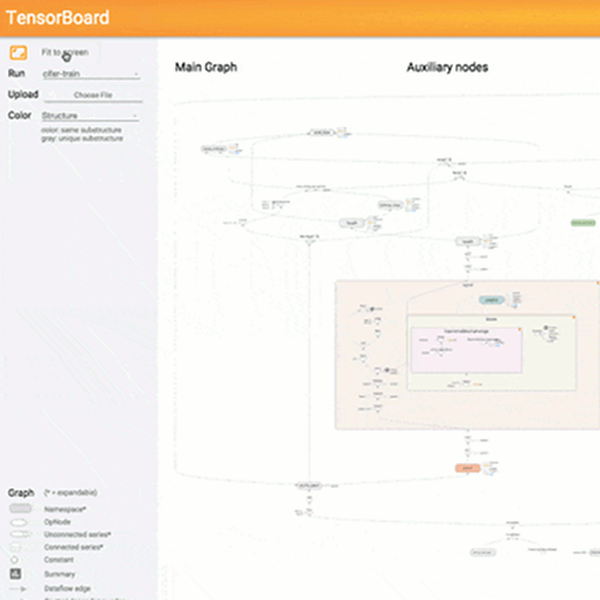The width and height of the screenshot is (600, 600).
Task: Click the Unconnected series legend icon
Action: [x=18, y=534]
